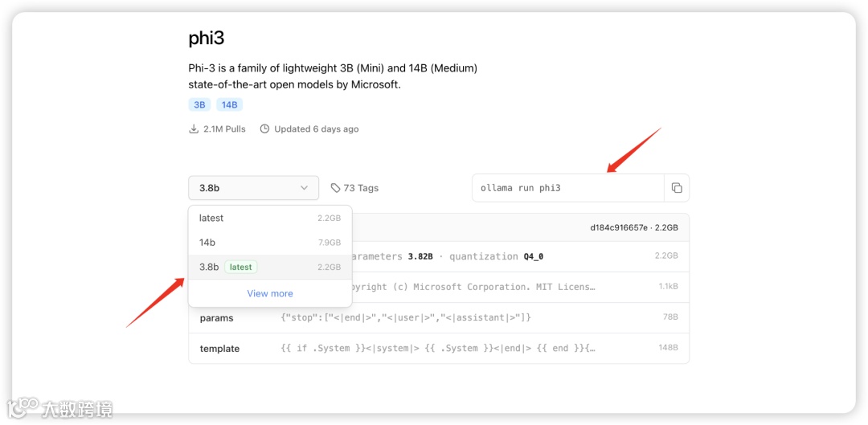Click the 'Updated 6 days ago' text
Viewport: 868px width, 425px height.
317,129
